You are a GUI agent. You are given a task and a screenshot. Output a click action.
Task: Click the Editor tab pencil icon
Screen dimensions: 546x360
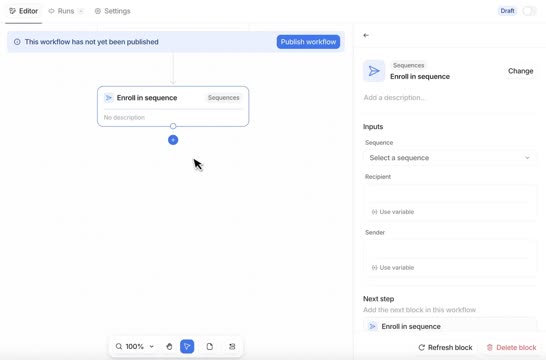pyautogui.click(x=13, y=11)
